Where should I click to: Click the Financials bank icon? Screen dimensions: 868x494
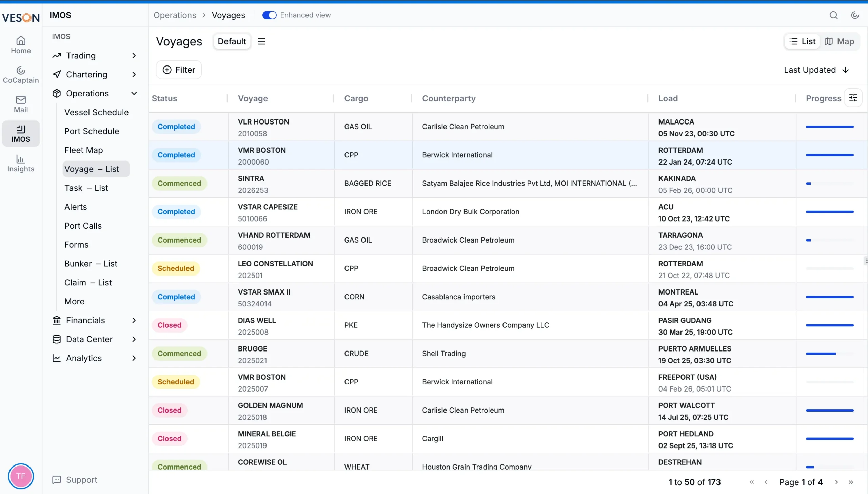[x=57, y=320]
